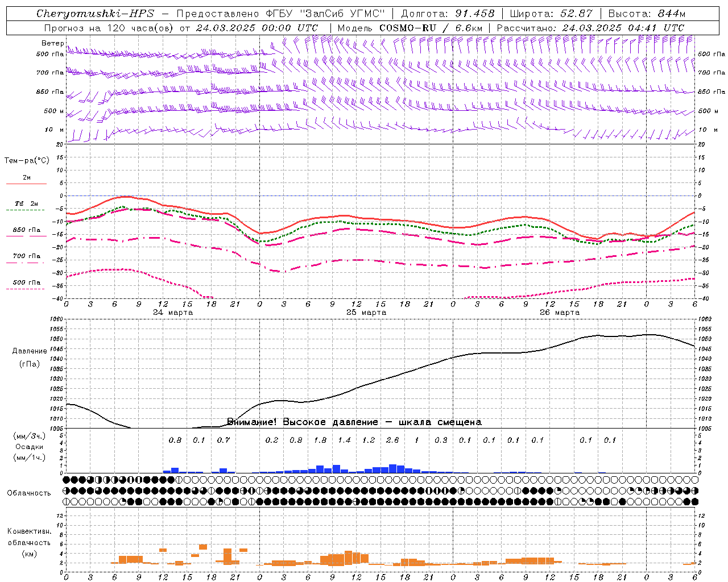The width and height of the screenshot is (728, 582).
Task: Click the Осадки panel label
Action: point(30,447)
